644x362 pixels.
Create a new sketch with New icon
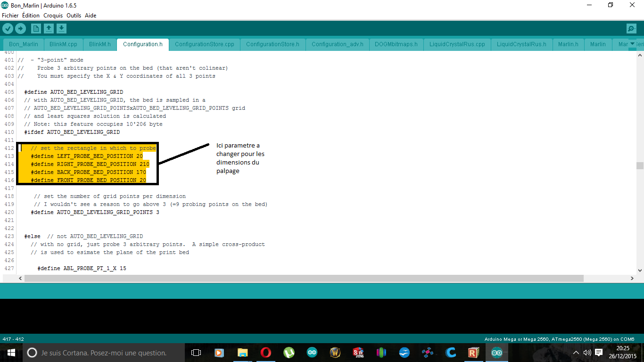coord(36,29)
